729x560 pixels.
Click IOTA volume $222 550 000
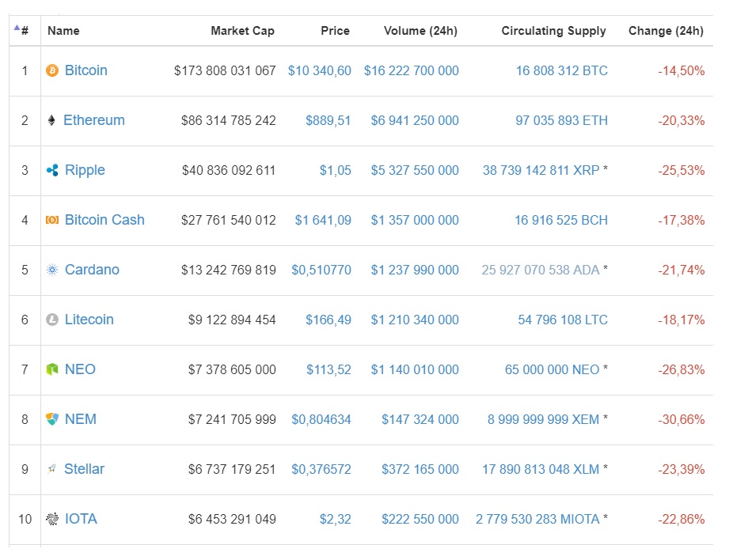pyautogui.click(x=420, y=519)
